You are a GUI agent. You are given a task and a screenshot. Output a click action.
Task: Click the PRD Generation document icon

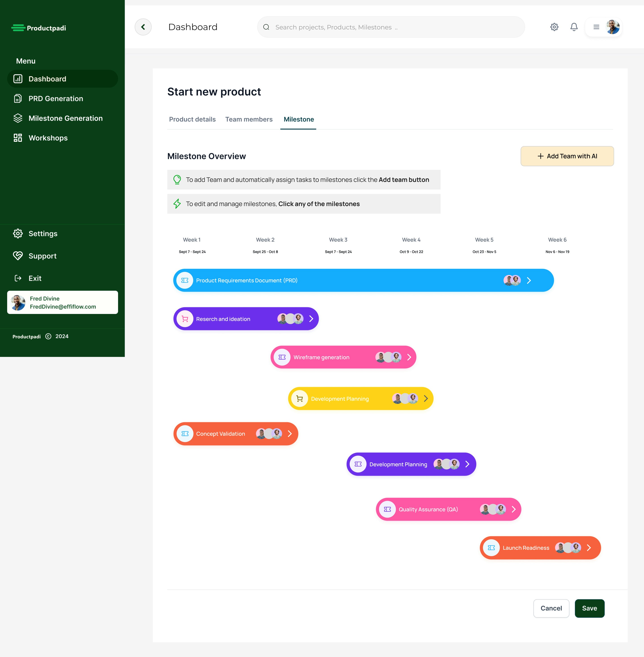[x=18, y=98]
